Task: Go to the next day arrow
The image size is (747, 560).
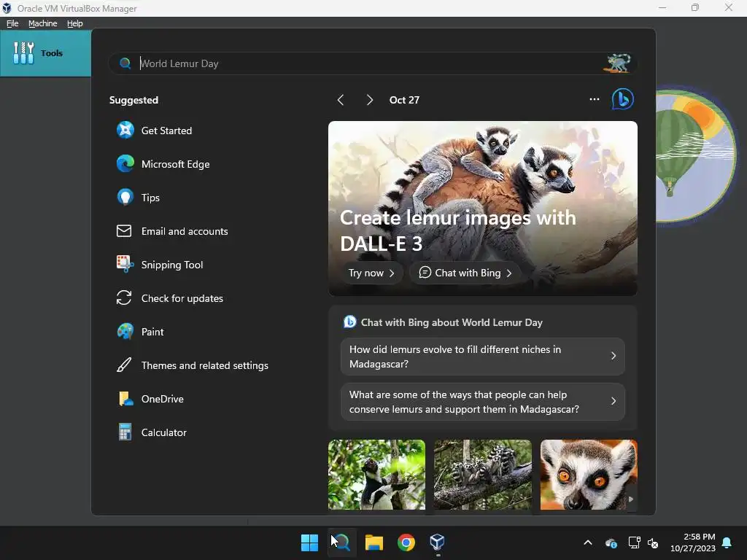Action: 369,99
